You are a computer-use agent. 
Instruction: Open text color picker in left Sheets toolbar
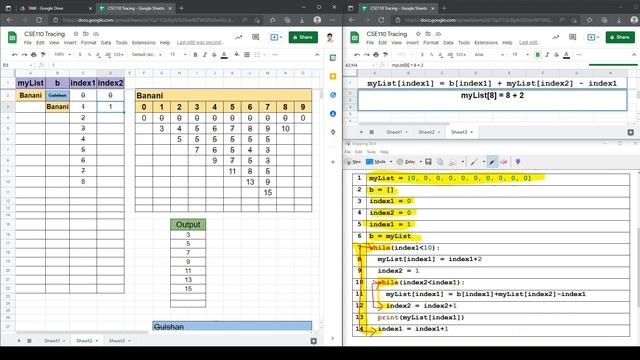(x=224, y=54)
